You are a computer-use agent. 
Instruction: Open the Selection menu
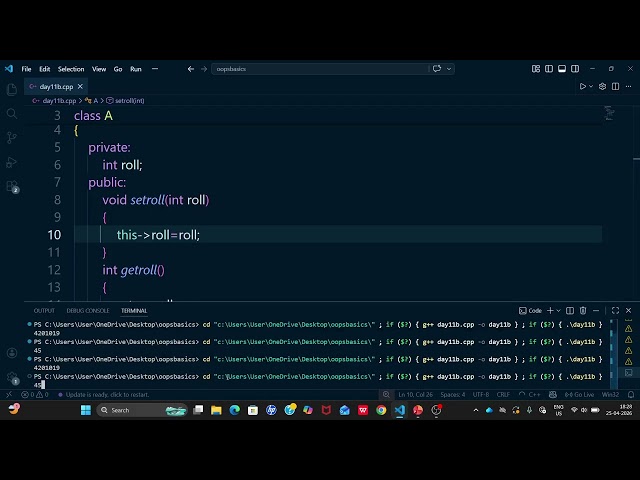(x=71, y=69)
